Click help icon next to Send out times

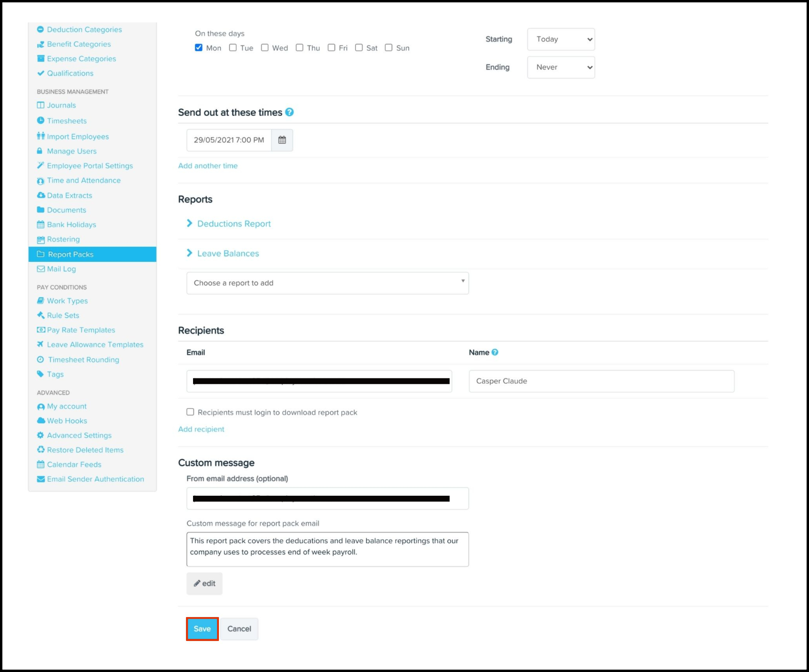click(x=289, y=112)
